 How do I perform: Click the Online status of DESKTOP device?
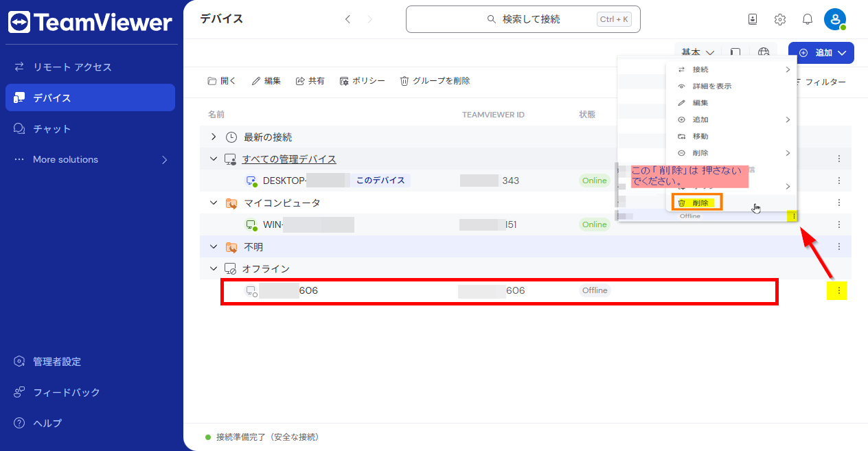[595, 181]
